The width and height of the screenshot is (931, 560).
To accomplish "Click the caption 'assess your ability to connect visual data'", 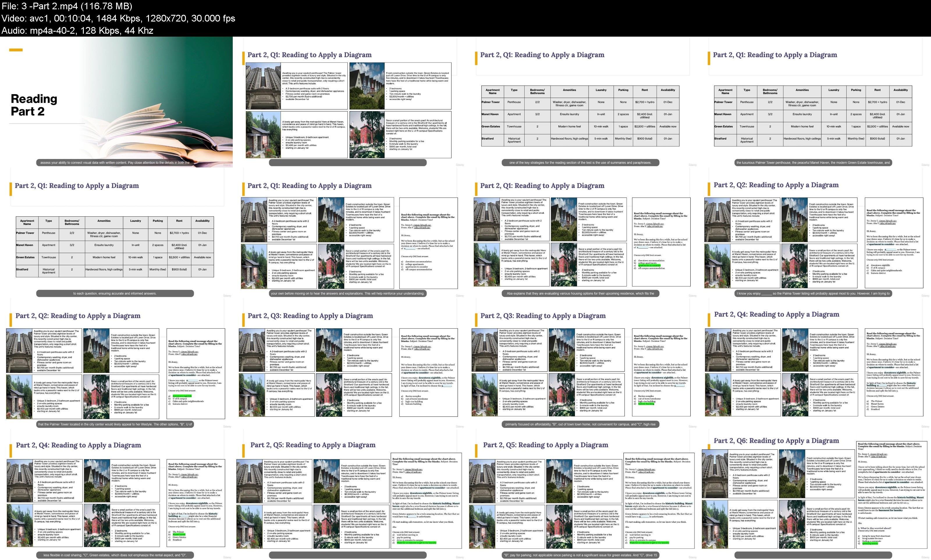I will pyautogui.click(x=115, y=163).
